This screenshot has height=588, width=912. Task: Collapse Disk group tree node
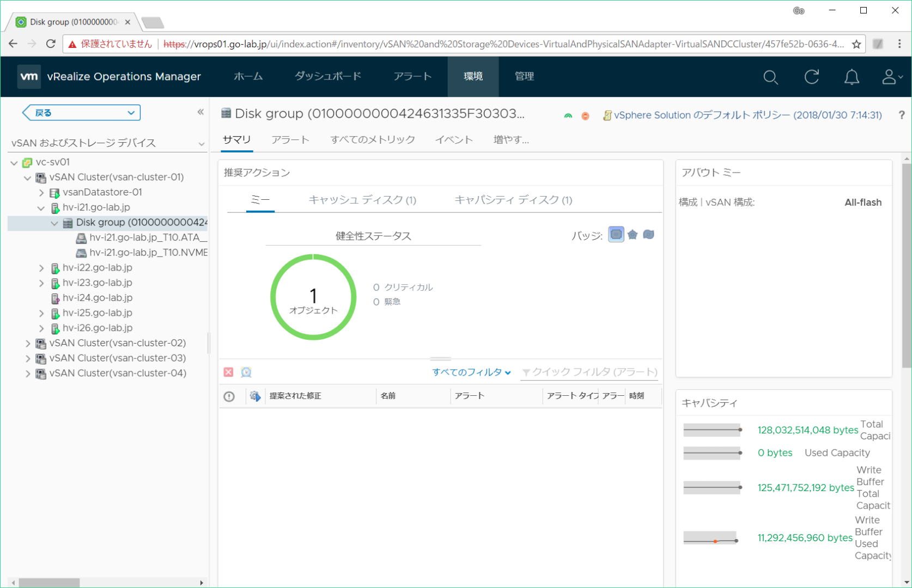(54, 223)
